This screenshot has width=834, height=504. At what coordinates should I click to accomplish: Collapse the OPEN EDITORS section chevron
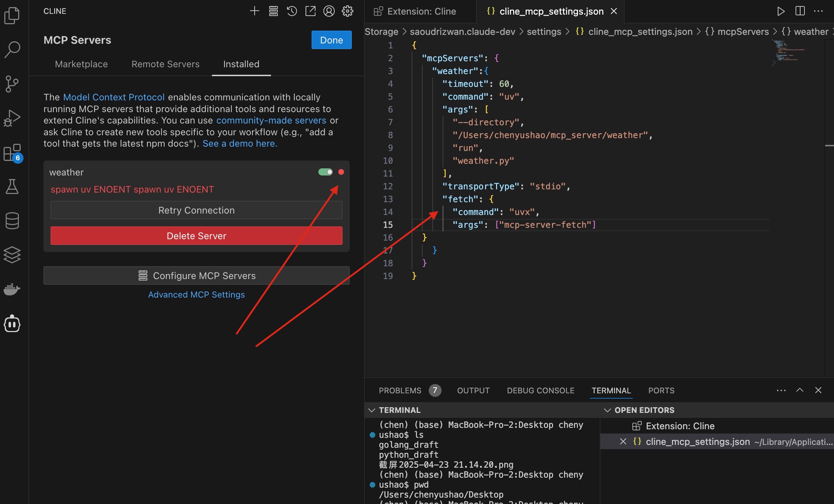pyautogui.click(x=608, y=410)
